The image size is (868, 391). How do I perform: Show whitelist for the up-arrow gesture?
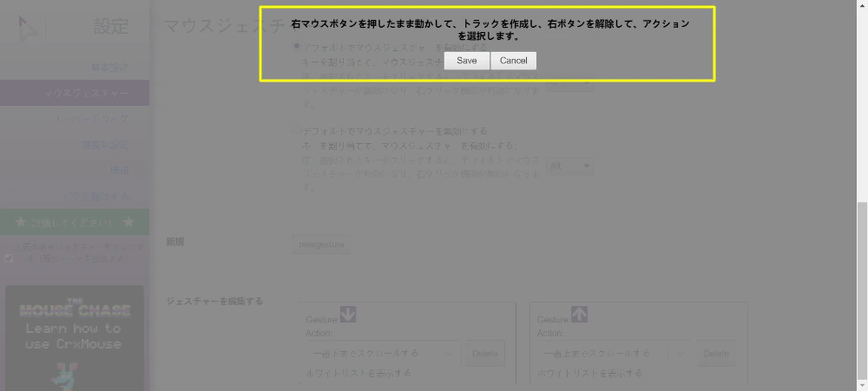click(590, 373)
